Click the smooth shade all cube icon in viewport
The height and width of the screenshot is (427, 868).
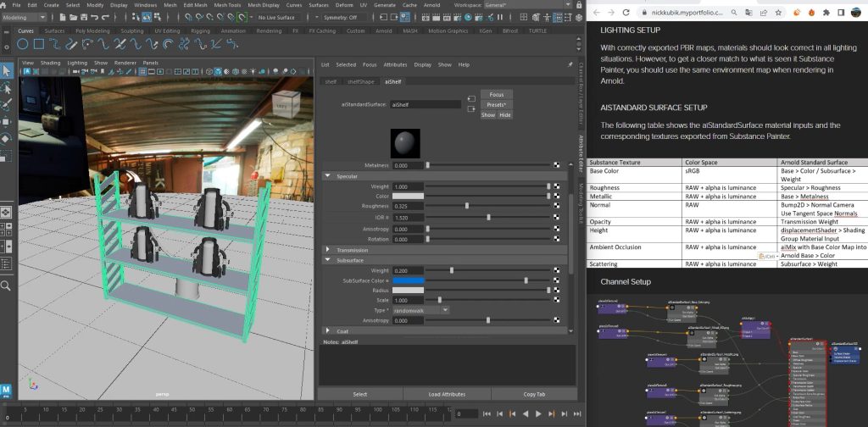218,71
